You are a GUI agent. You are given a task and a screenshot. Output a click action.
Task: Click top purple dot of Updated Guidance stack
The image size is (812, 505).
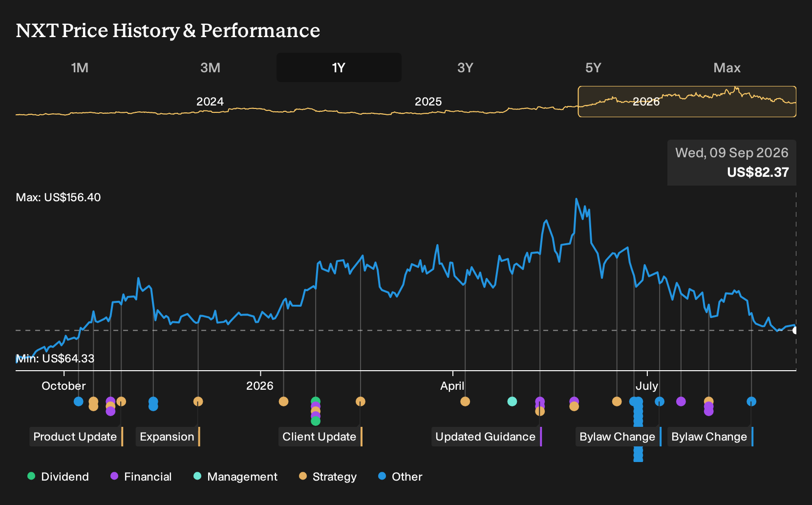540,401
